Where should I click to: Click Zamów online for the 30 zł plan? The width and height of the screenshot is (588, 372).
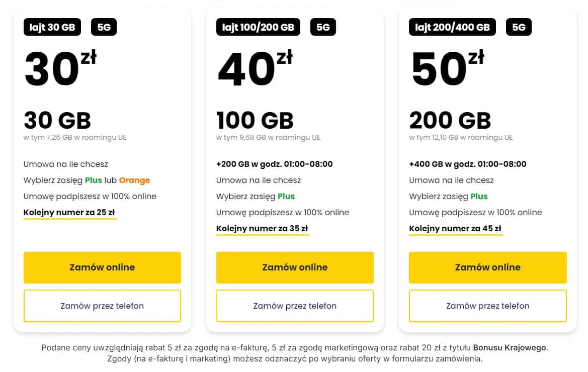coord(102,267)
